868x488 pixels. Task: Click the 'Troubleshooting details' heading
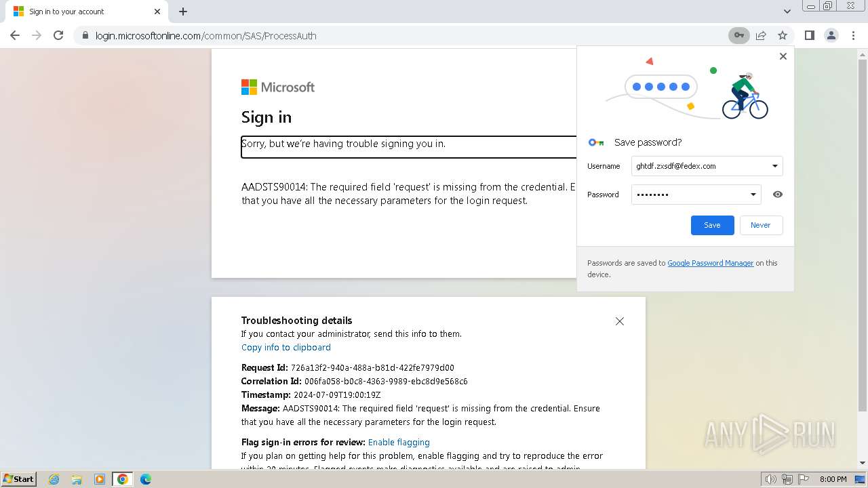point(297,320)
